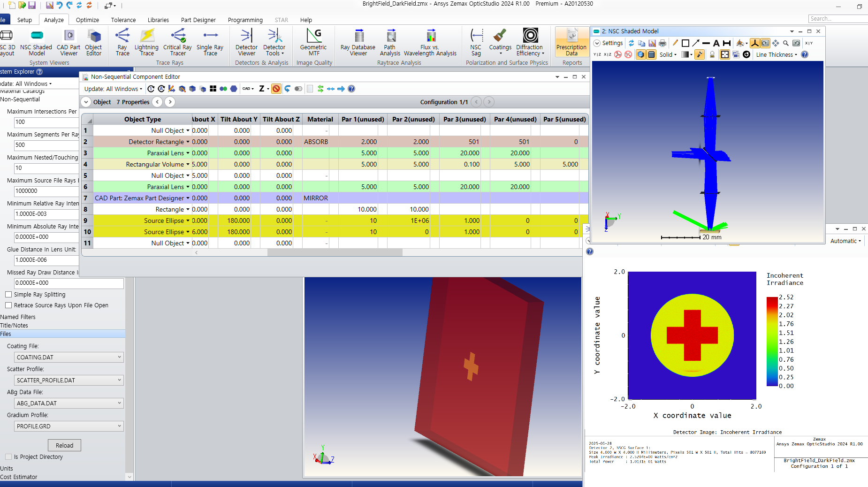Expand the Object properties chevron

tap(86, 102)
